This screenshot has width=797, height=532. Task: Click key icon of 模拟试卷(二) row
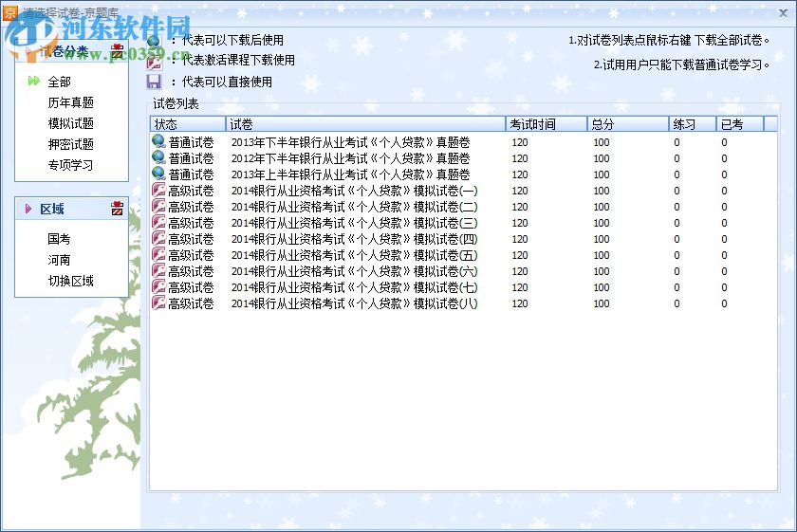click(x=159, y=207)
